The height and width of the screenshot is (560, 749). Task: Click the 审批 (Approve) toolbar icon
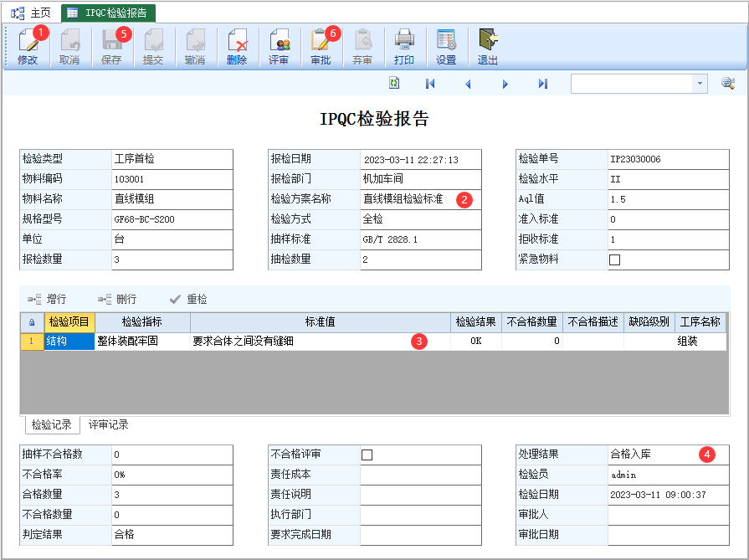(321, 46)
